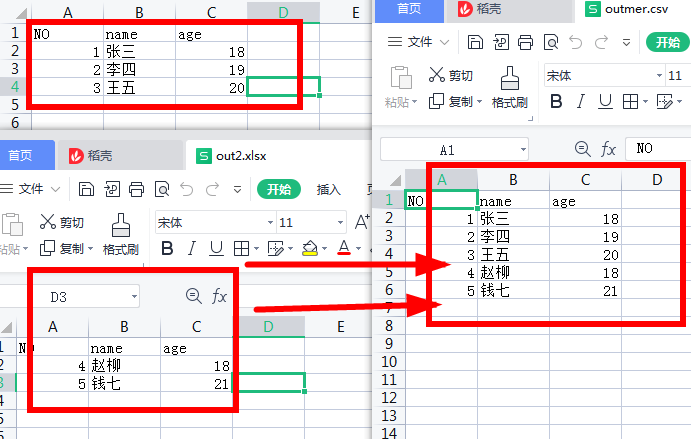Switch to 首页 tab in outmer.csv window
The width and height of the screenshot is (691, 439).
pos(409,10)
